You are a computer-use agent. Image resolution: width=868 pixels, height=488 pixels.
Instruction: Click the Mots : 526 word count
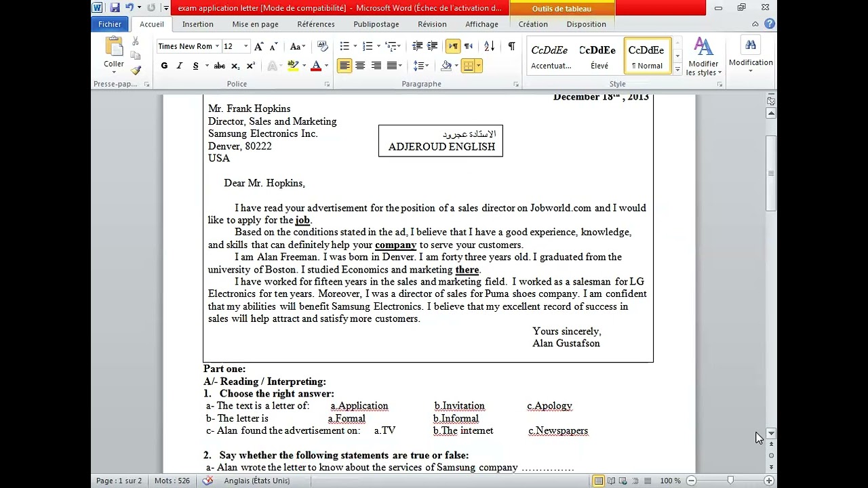pyautogui.click(x=172, y=481)
